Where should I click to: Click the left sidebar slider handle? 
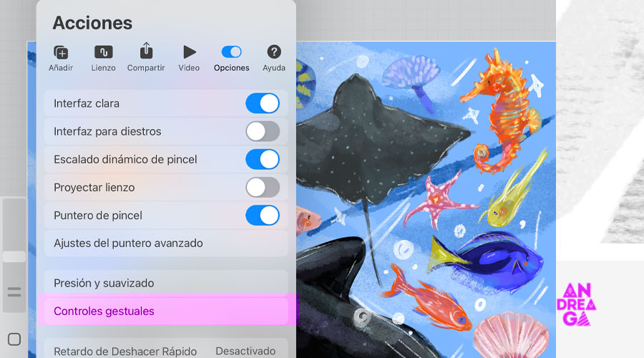pos(14,256)
